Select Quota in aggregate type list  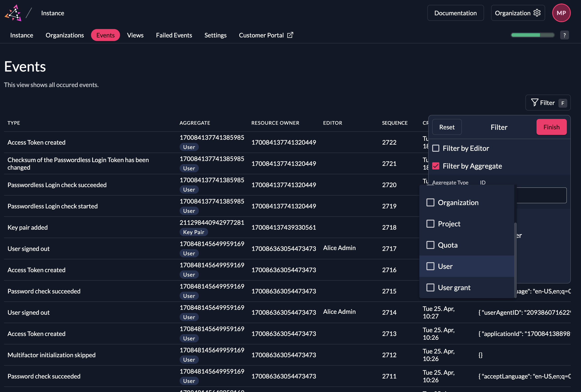point(430,245)
